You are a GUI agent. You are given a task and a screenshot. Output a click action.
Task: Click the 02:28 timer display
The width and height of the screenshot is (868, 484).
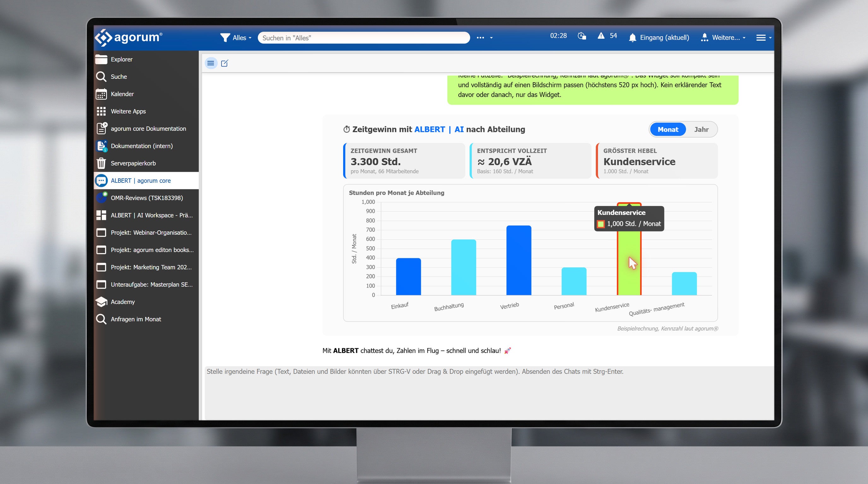(x=558, y=36)
